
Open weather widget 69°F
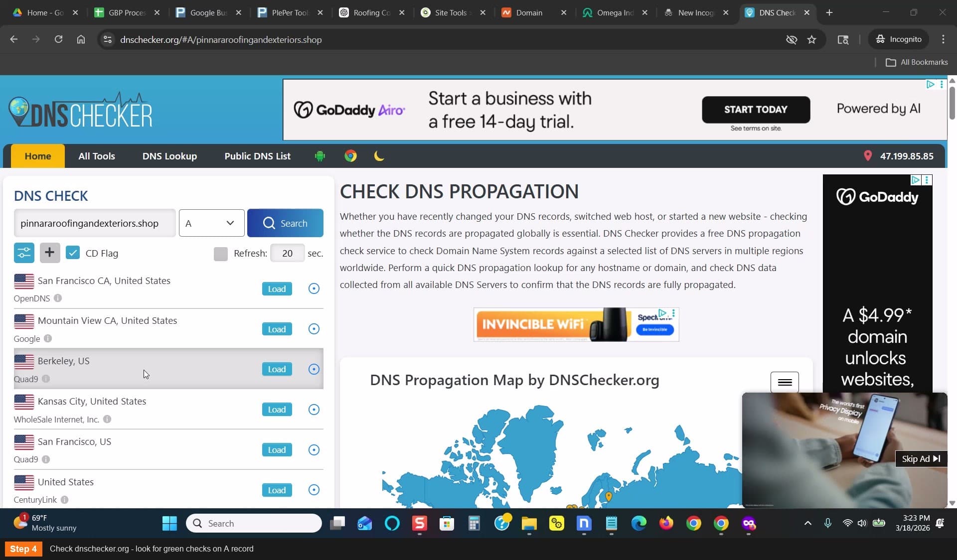45,523
